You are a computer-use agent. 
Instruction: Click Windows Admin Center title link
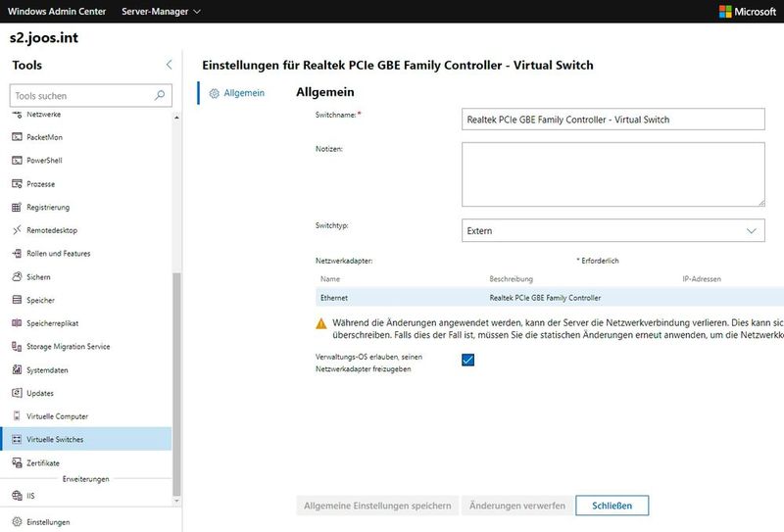57,12
